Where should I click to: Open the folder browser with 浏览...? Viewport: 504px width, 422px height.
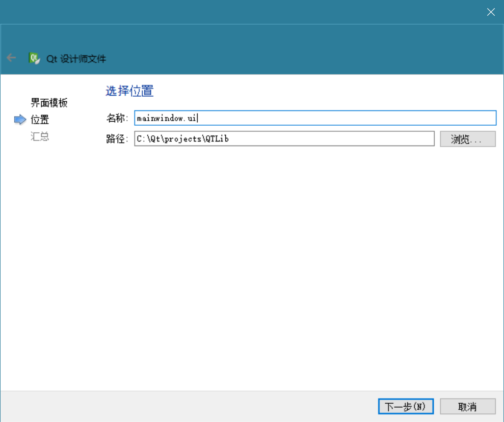coord(467,139)
